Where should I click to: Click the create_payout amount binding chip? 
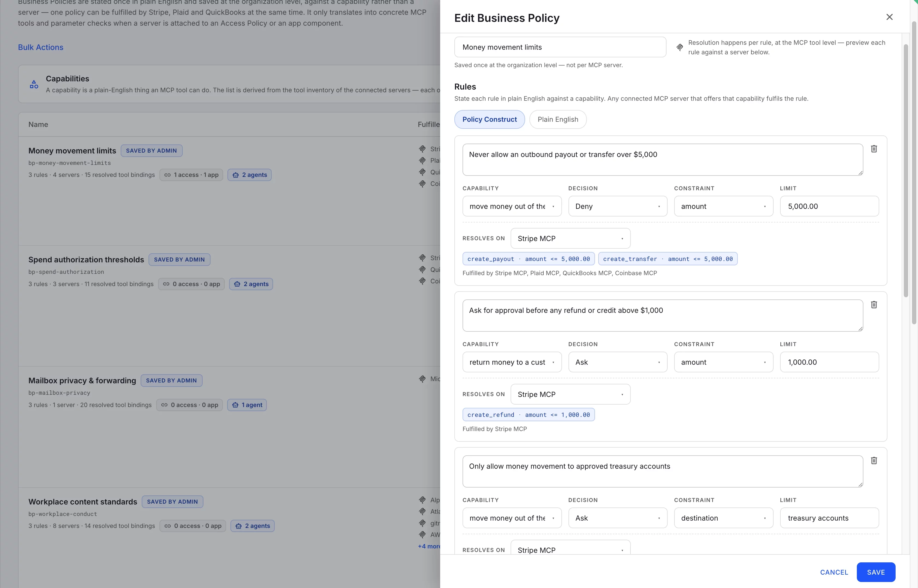click(529, 259)
